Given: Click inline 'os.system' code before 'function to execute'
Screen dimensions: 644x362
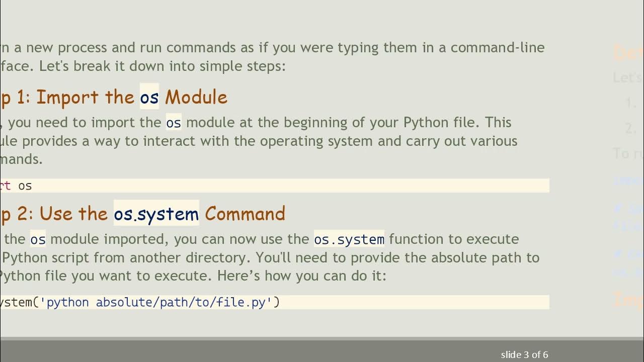Looking at the screenshot, I should pyautogui.click(x=349, y=239).
